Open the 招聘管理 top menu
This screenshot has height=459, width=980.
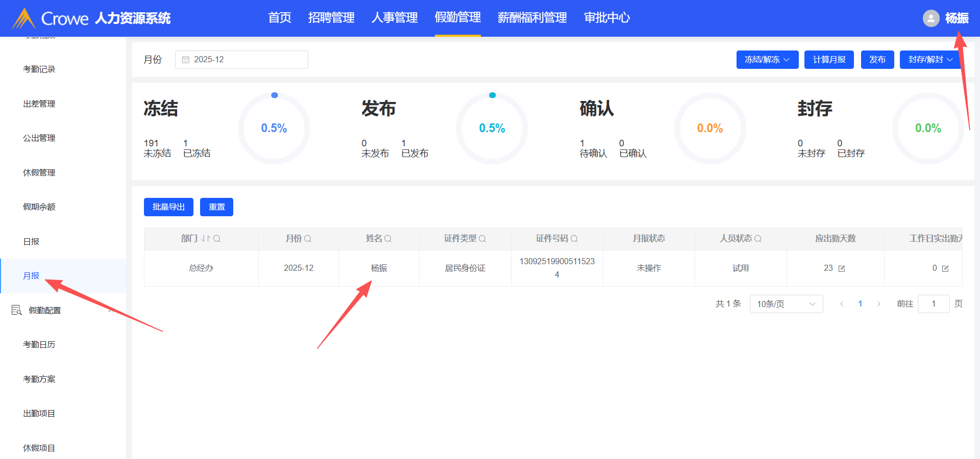pos(331,18)
